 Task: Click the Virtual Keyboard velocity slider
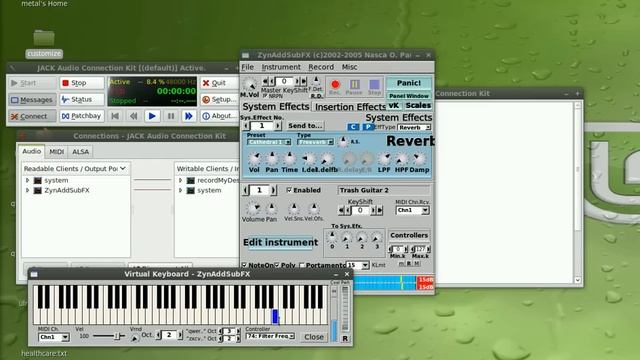[108, 336]
